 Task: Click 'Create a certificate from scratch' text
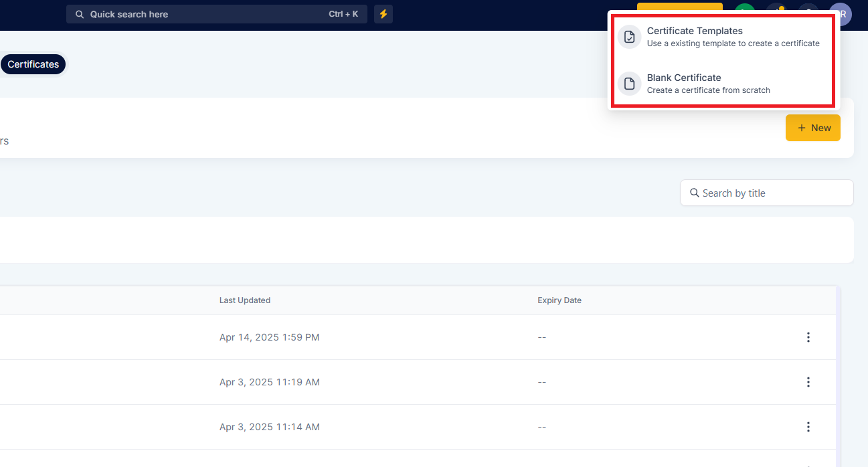[x=708, y=90]
